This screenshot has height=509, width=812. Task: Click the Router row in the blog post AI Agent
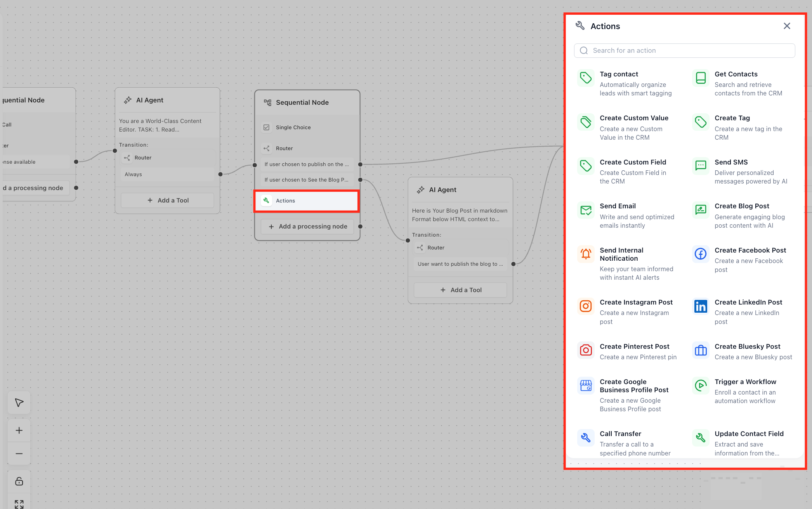460,248
